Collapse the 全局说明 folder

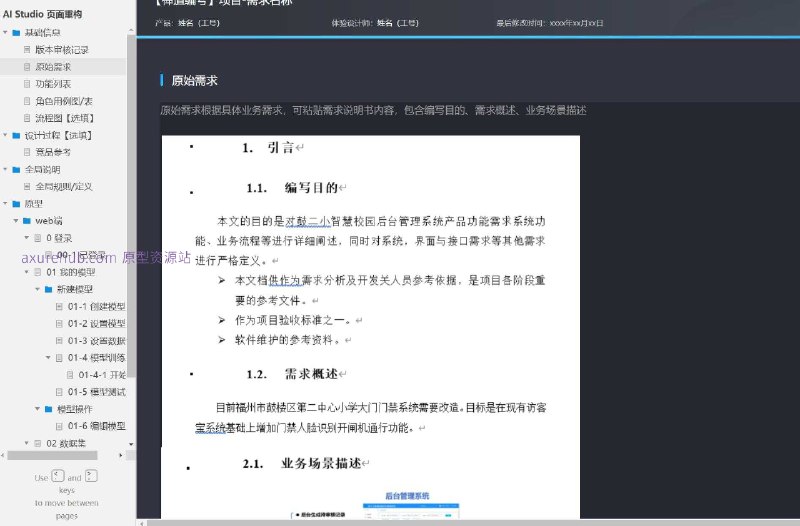6,169
